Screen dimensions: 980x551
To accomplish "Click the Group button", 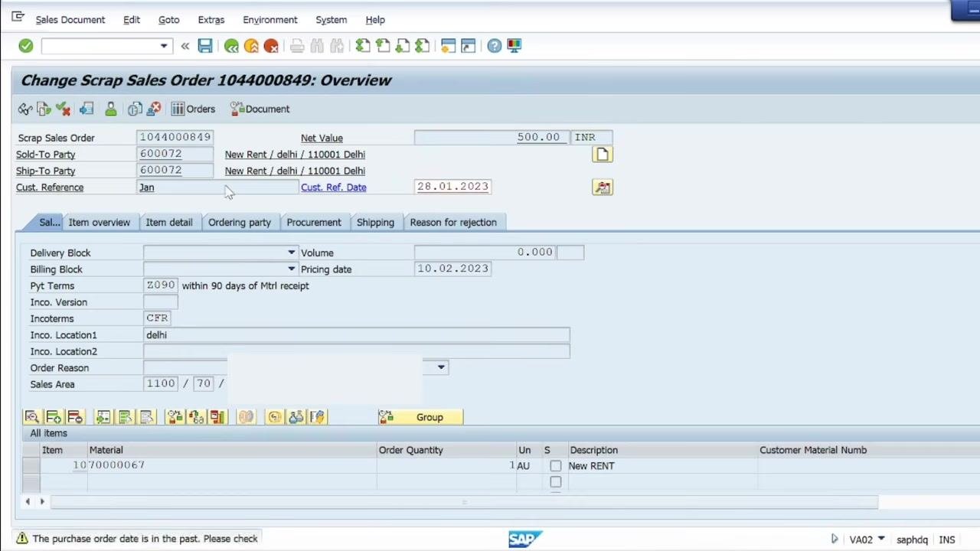I will (420, 417).
